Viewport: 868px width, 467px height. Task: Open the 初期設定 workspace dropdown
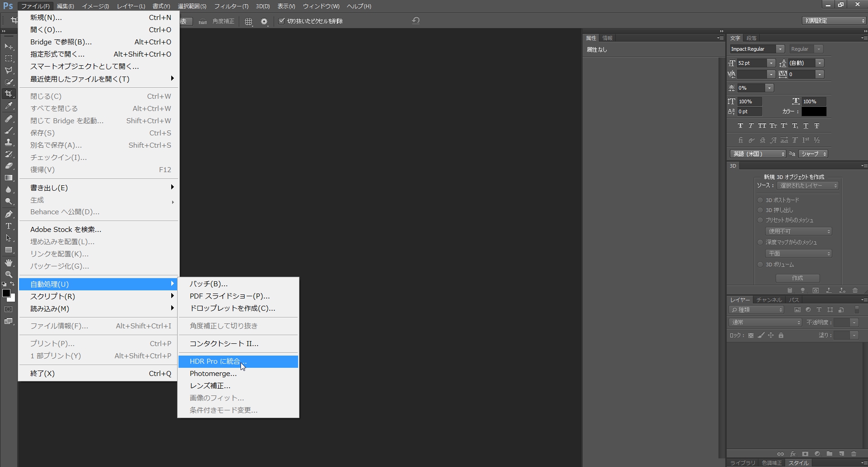pyautogui.click(x=834, y=21)
